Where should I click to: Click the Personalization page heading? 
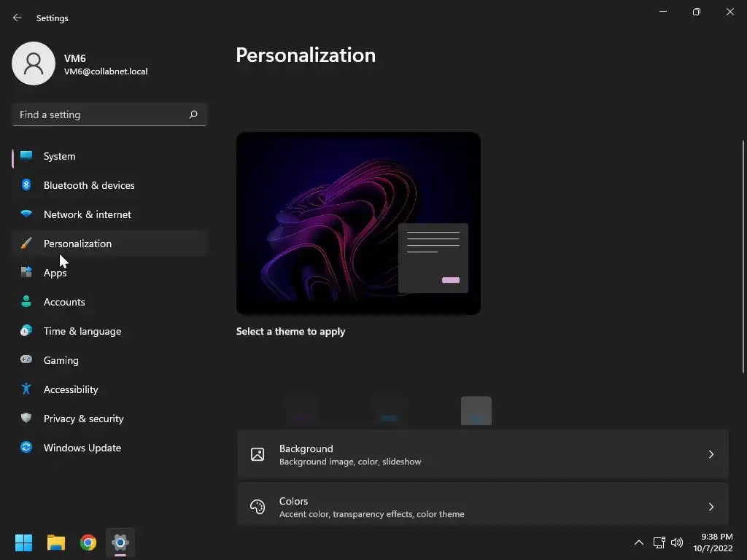(306, 55)
